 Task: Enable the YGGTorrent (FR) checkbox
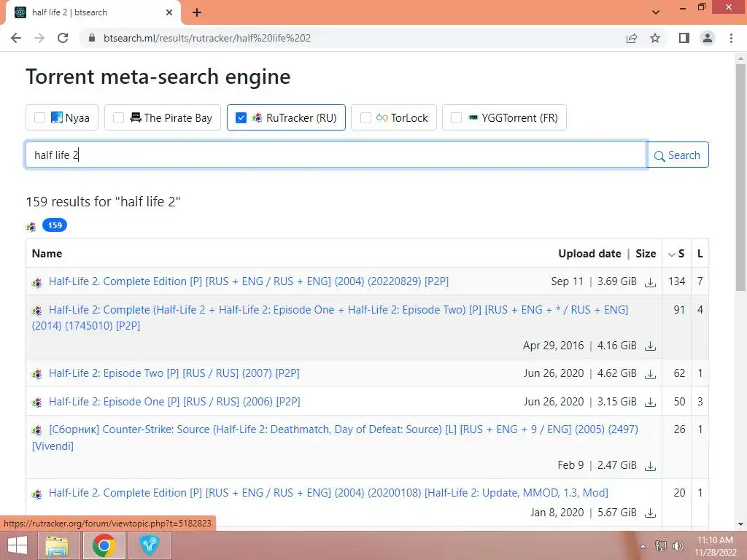click(456, 117)
